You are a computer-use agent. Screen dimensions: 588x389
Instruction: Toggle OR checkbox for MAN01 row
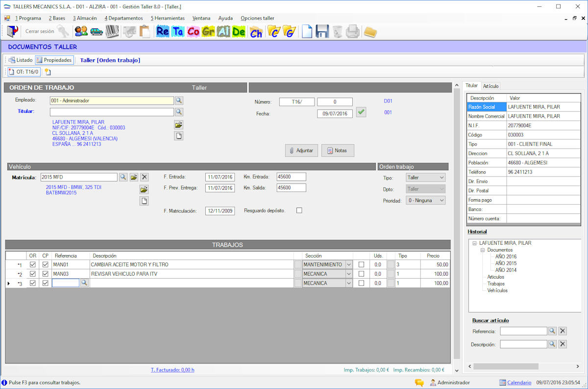pos(33,264)
